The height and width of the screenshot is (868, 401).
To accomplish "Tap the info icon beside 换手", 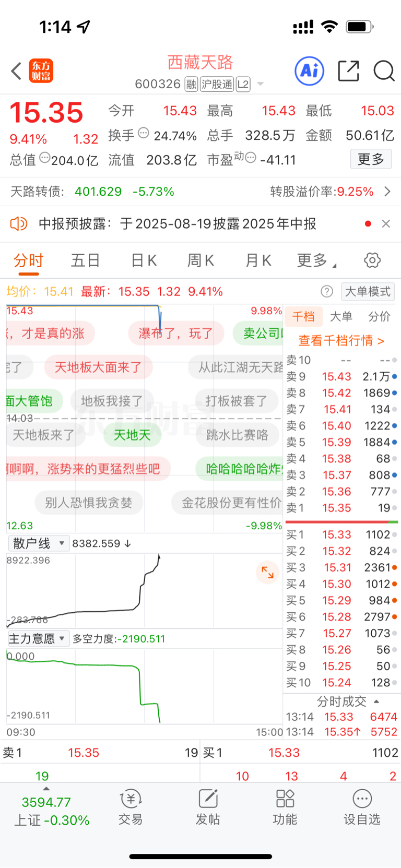I will point(144,133).
